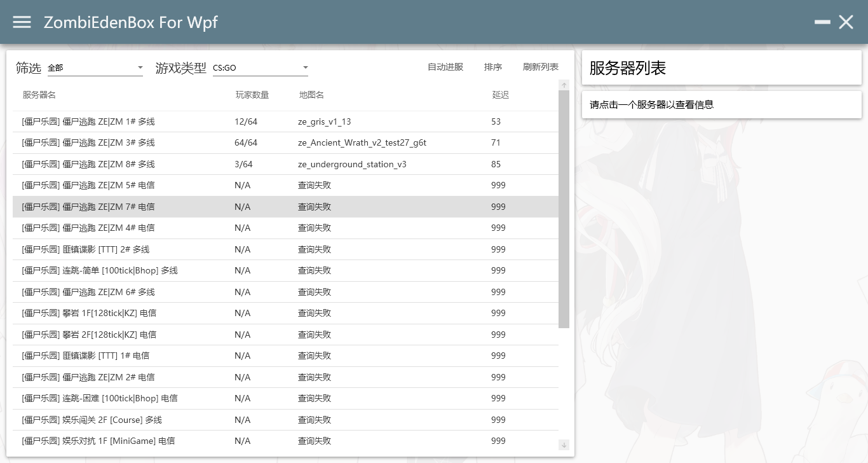Expand the CS:GO dropdown arrow
Image resolution: width=868 pixels, height=463 pixels.
click(x=305, y=67)
